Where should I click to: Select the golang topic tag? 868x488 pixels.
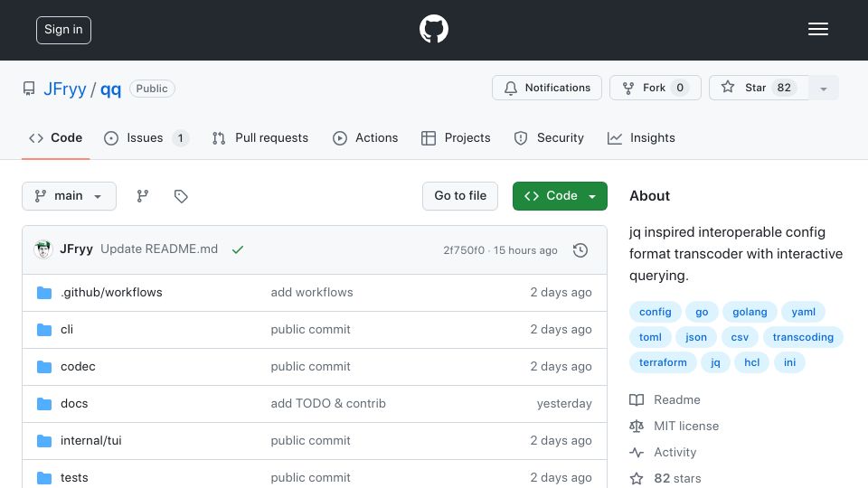(750, 312)
